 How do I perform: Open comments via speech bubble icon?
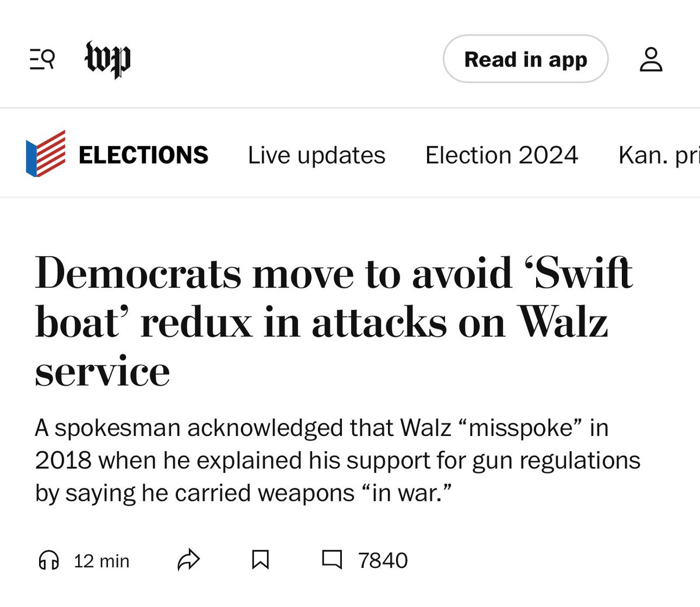click(332, 560)
